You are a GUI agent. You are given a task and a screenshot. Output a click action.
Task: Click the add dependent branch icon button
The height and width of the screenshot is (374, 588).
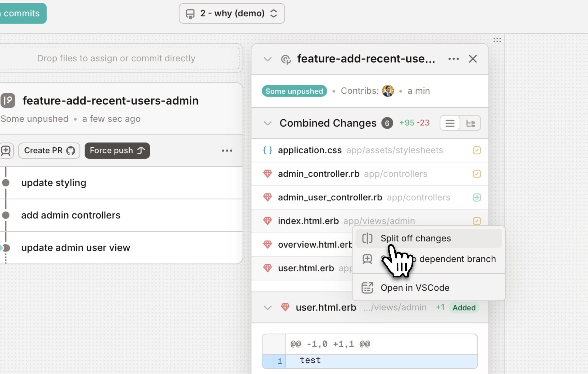[x=6, y=151]
